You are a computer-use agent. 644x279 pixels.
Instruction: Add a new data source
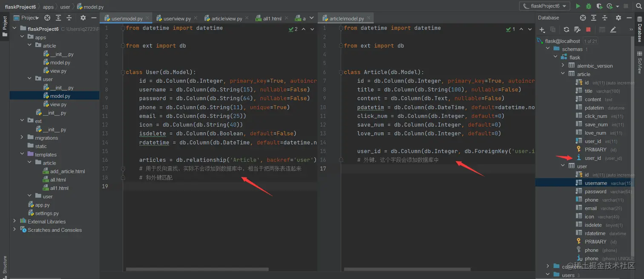542,30
